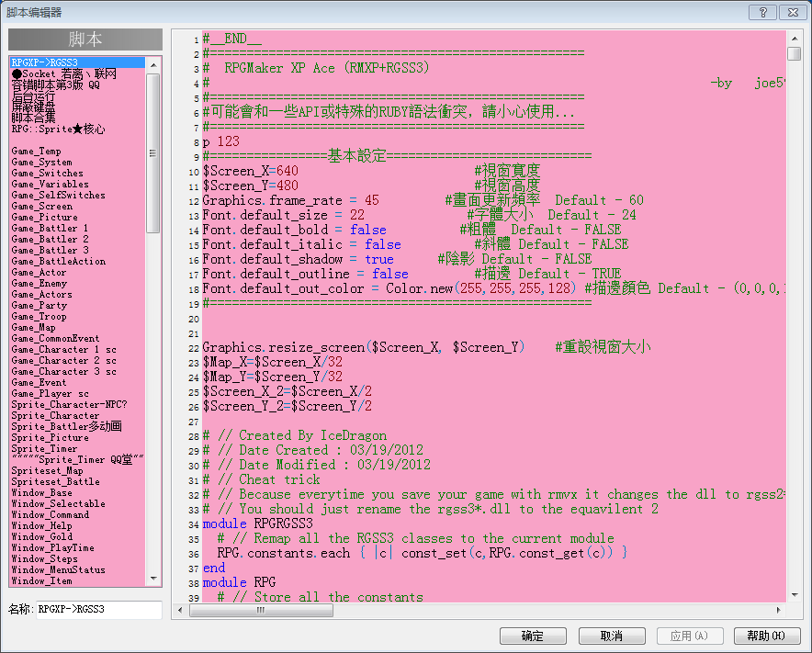Confirm with the 确定 button
The width and height of the screenshot is (812, 653).
pyautogui.click(x=533, y=636)
